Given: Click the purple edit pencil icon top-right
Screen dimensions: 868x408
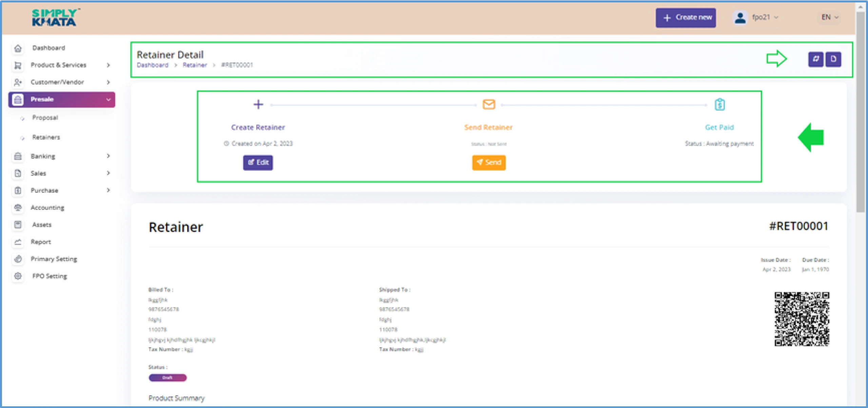Looking at the screenshot, I should (816, 59).
